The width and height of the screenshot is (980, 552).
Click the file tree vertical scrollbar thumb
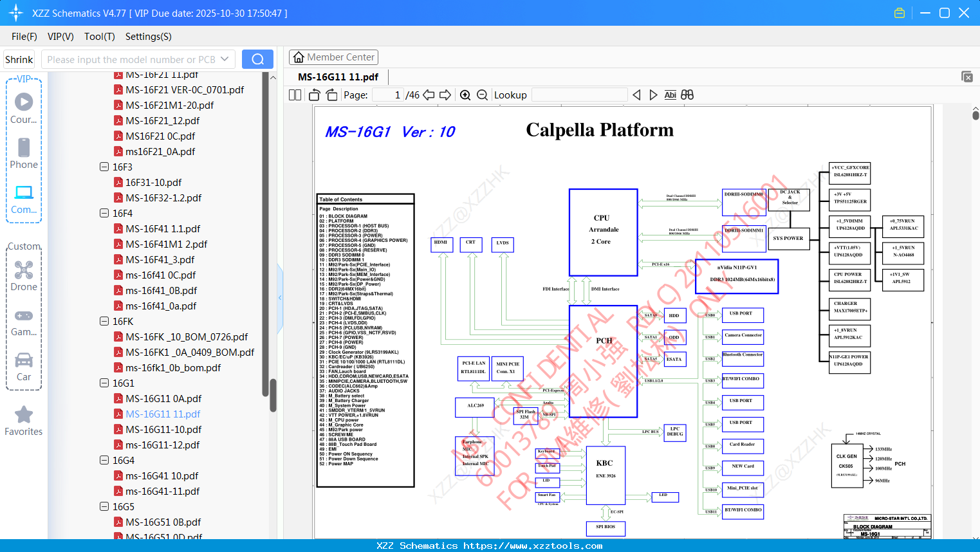[x=273, y=395]
